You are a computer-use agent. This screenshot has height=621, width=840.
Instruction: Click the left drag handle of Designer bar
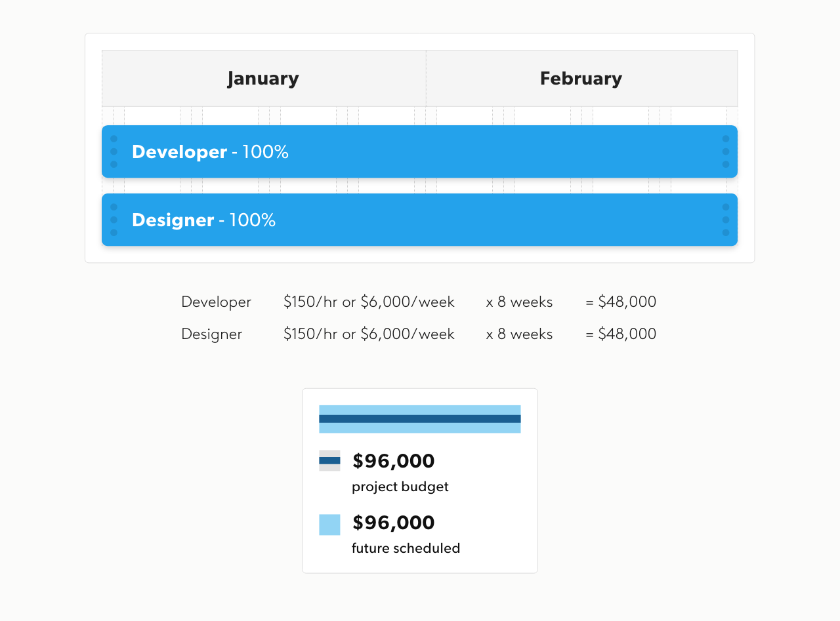tap(114, 220)
